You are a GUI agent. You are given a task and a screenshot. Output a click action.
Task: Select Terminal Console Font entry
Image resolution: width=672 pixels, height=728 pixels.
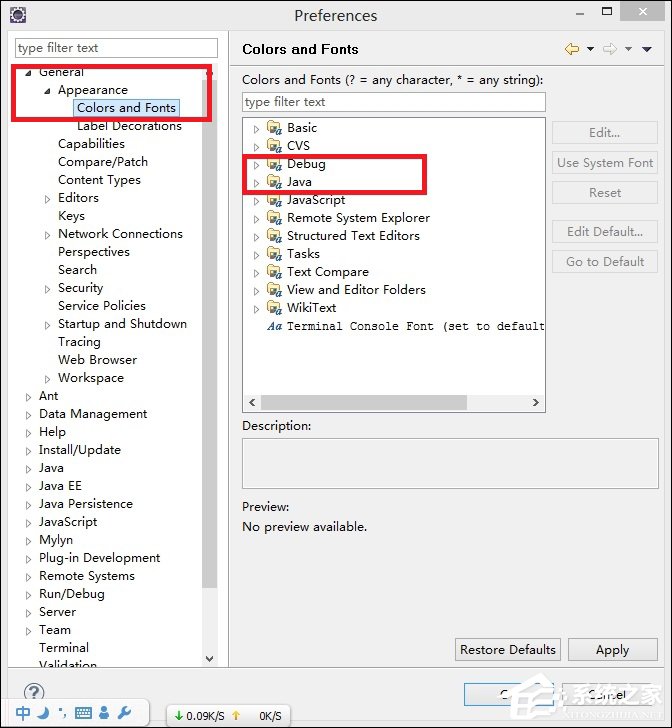[x=415, y=326]
